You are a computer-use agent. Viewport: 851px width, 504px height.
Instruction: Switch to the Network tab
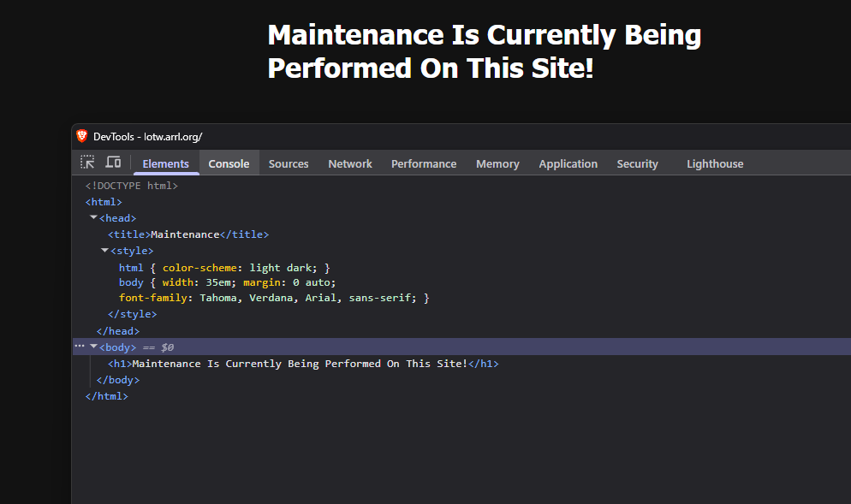click(x=350, y=163)
